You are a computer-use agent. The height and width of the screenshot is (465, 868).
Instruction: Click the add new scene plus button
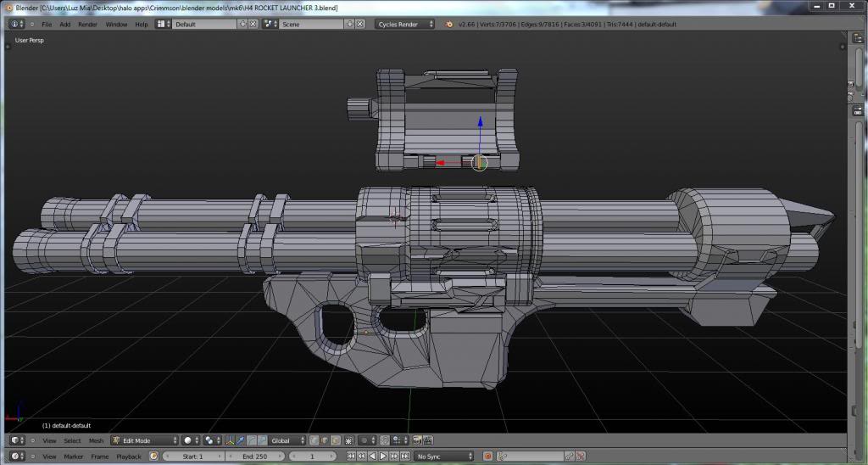coord(349,24)
